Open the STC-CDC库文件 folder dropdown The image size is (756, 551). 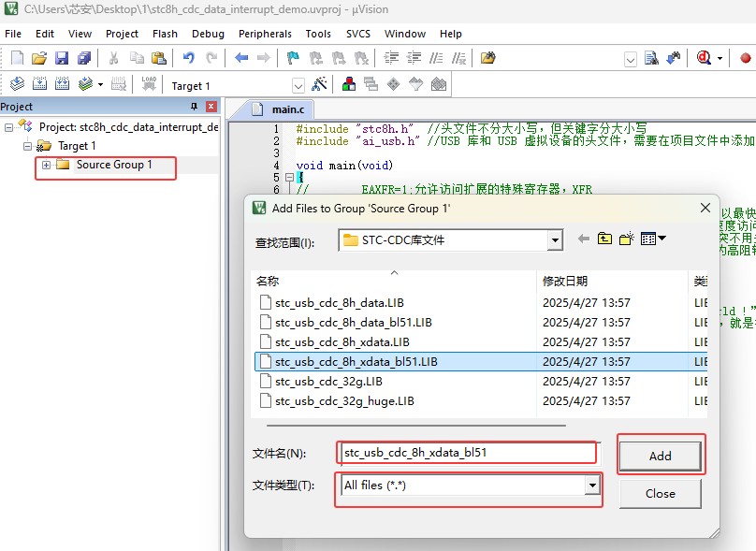click(555, 240)
